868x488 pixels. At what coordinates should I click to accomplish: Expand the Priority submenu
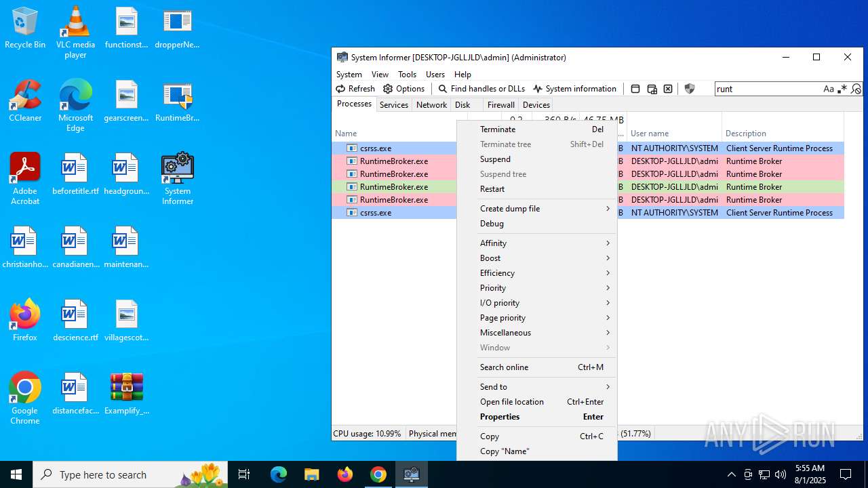click(537, 288)
